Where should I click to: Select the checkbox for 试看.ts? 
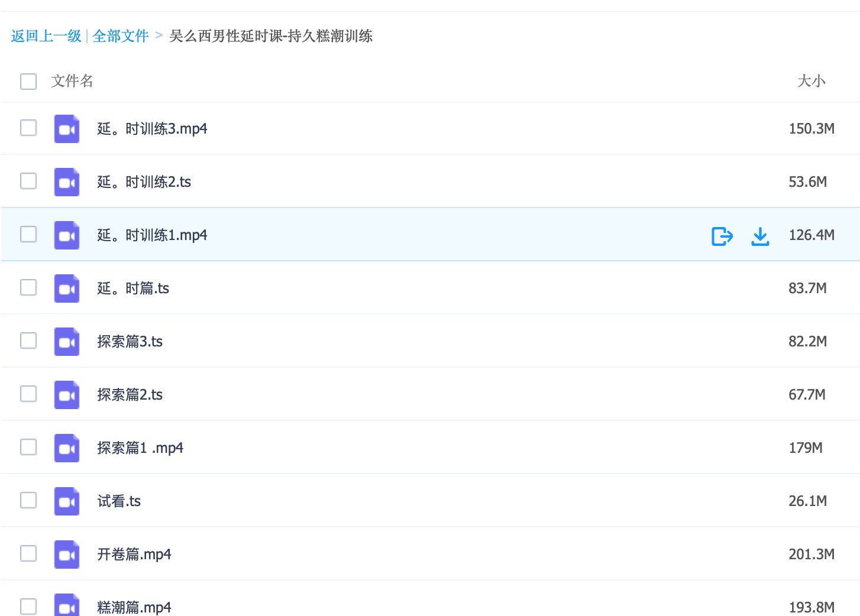(28, 500)
